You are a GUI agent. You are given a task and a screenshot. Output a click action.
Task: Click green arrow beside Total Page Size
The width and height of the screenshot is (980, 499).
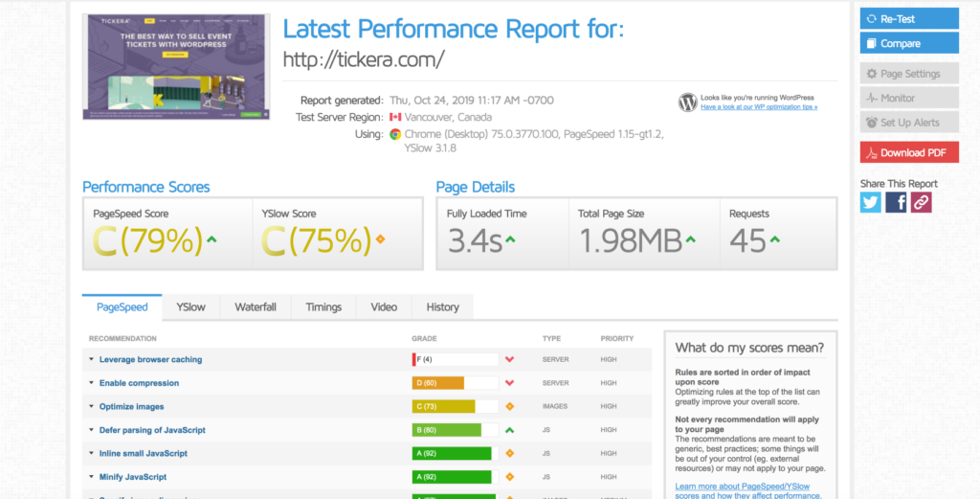pos(691,238)
